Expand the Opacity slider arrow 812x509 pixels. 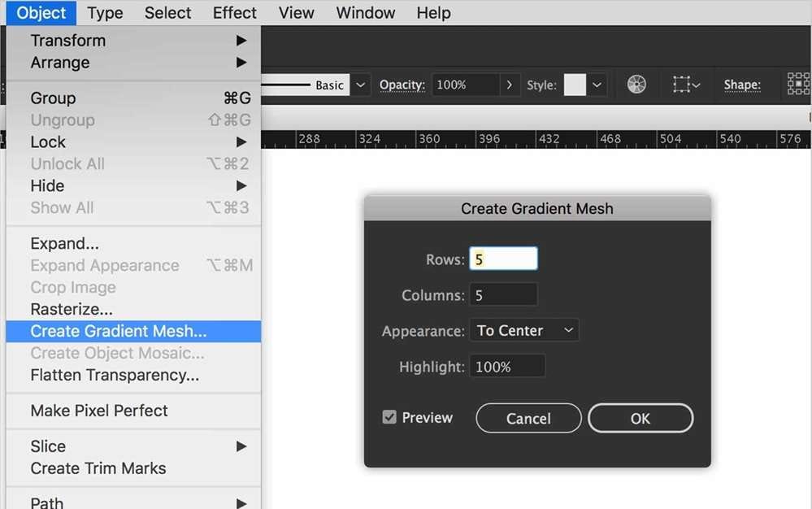[509, 85]
